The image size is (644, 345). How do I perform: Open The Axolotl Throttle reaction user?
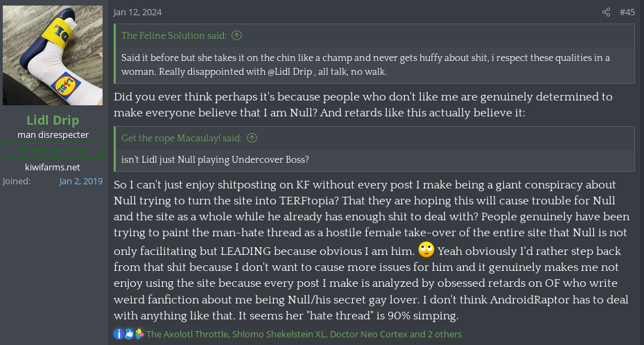(x=186, y=334)
